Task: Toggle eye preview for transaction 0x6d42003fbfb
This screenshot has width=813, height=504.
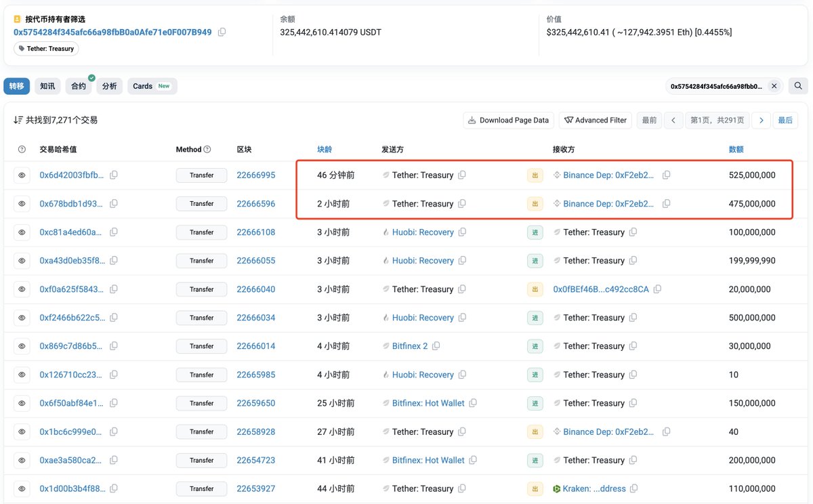Action: (x=22, y=175)
